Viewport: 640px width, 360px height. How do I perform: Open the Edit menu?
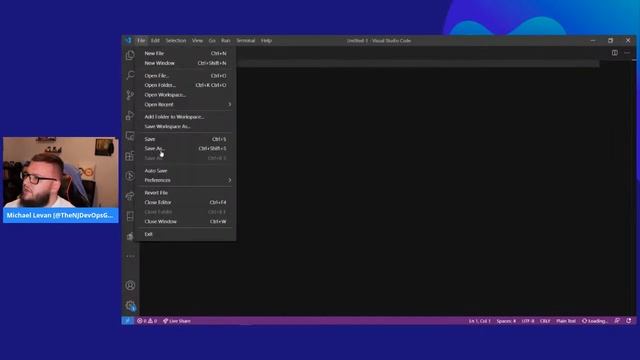(x=155, y=40)
